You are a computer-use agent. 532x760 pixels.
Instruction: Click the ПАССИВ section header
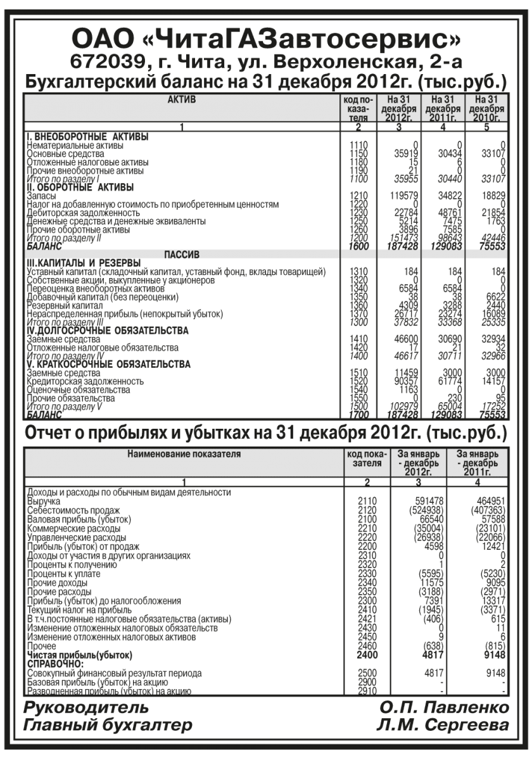tap(182, 254)
